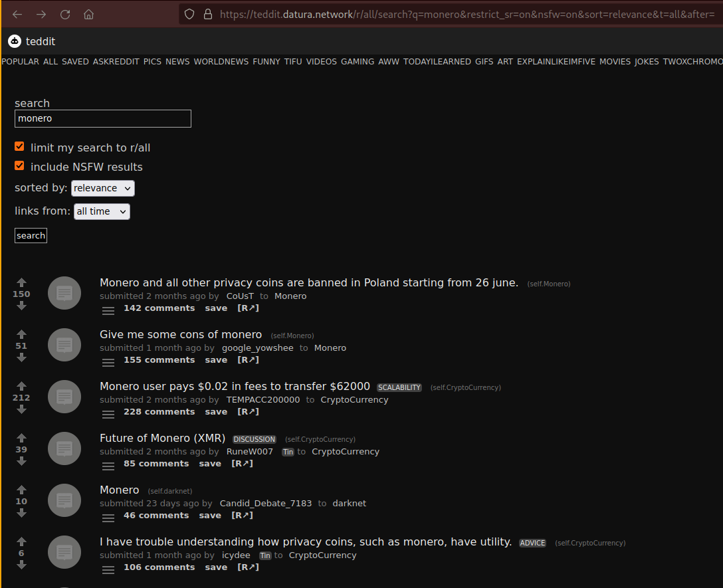Viewport: 723px width, 588px height.
Task: Click teddit site name text
Action: click(x=41, y=41)
